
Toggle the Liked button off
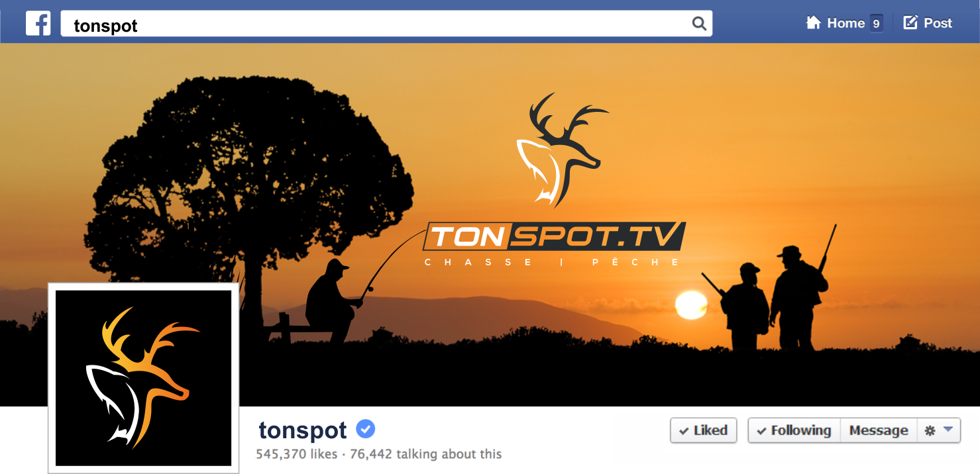703,430
